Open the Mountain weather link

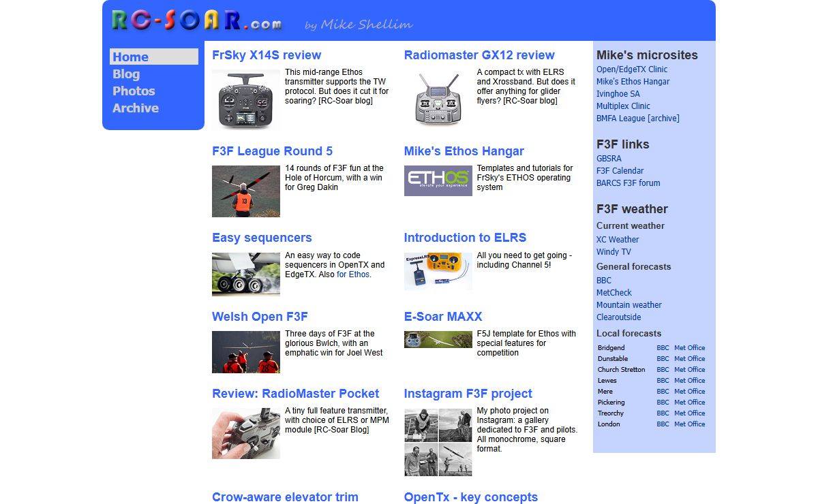[x=629, y=305]
